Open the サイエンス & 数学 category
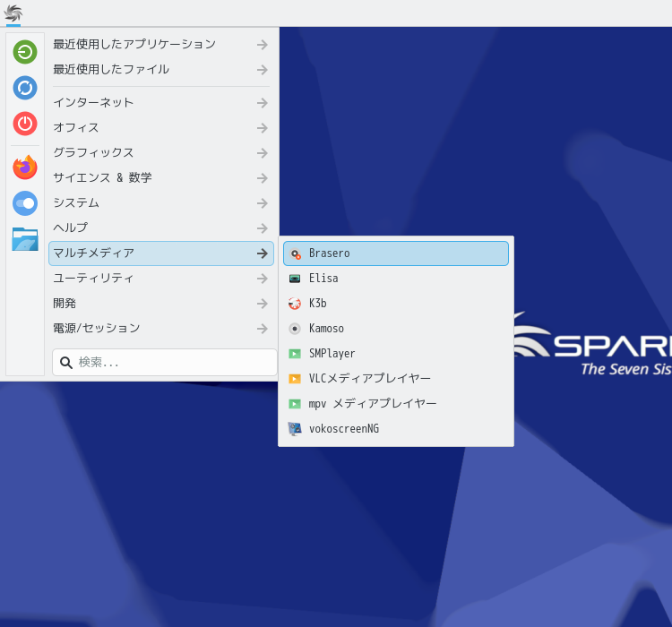The width and height of the screenshot is (672, 627). pos(161,178)
